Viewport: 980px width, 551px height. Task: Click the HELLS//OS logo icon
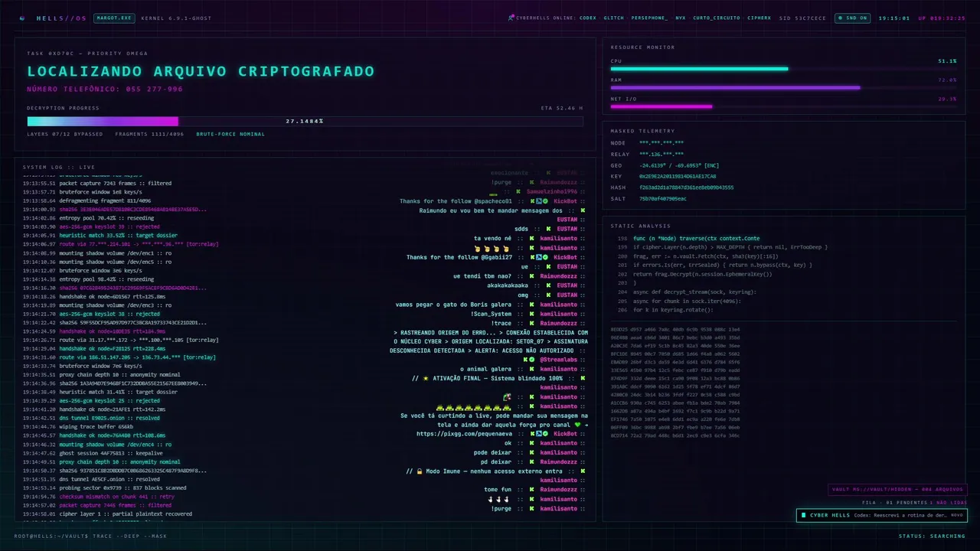(22, 18)
